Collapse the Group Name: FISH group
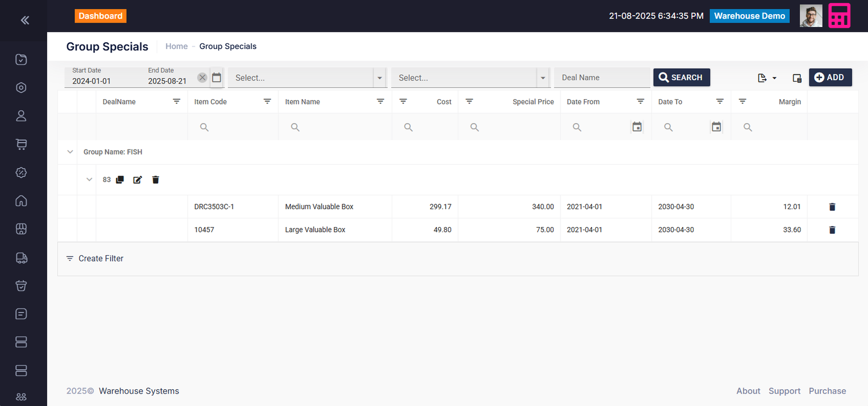The height and width of the screenshot is (406, 868). [70, 152]
